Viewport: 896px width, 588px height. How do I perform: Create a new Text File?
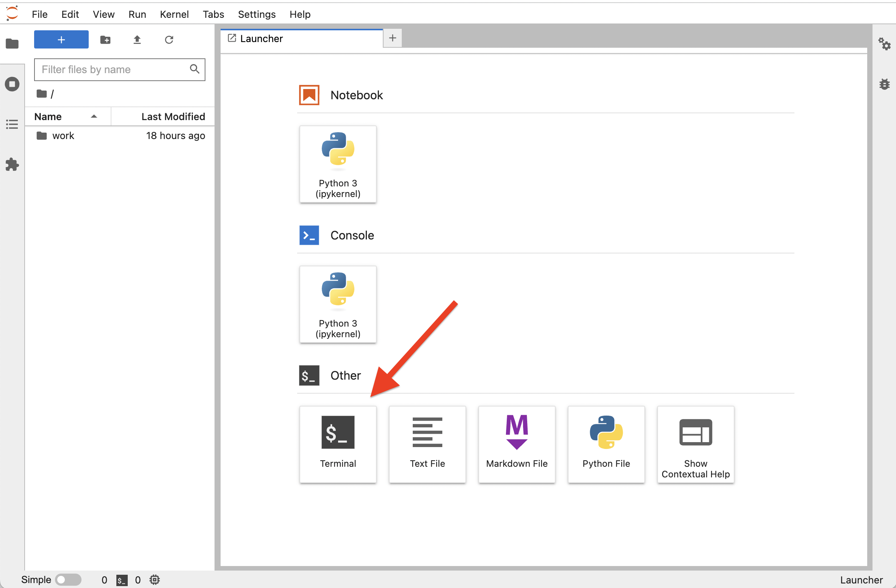[427, 444]
